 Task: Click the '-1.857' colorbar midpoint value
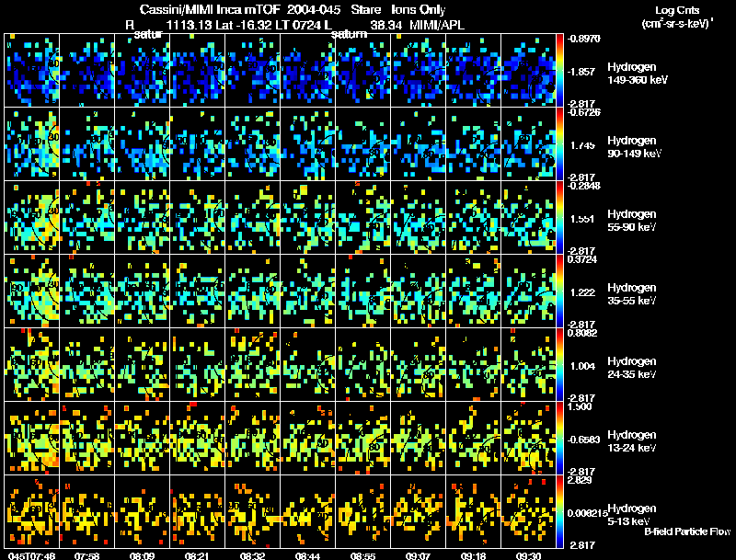(x=582, y=72)
